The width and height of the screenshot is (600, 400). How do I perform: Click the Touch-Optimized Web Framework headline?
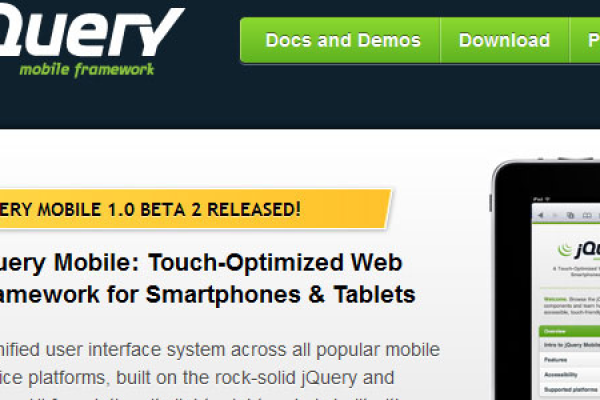coord(207,278)
